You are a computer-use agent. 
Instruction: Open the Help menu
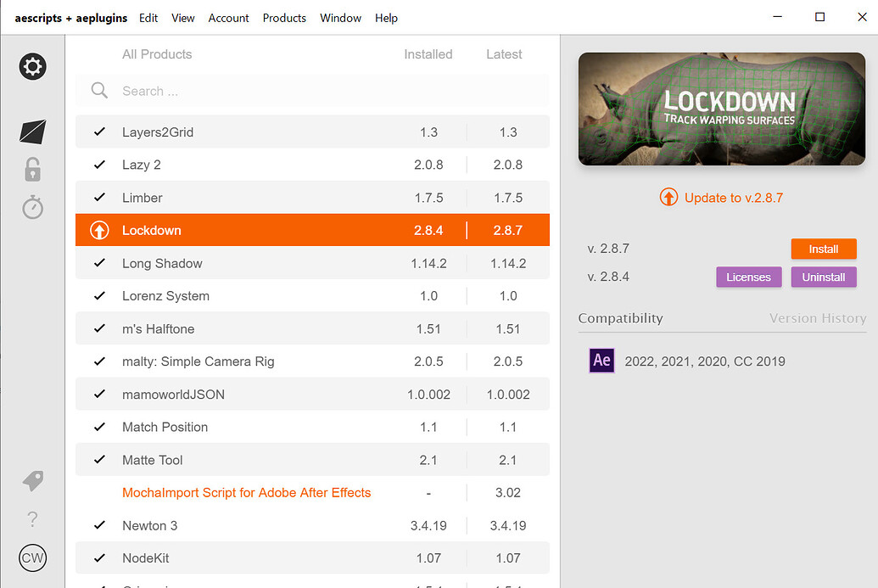pyautogui.click(x=386, y=18)
